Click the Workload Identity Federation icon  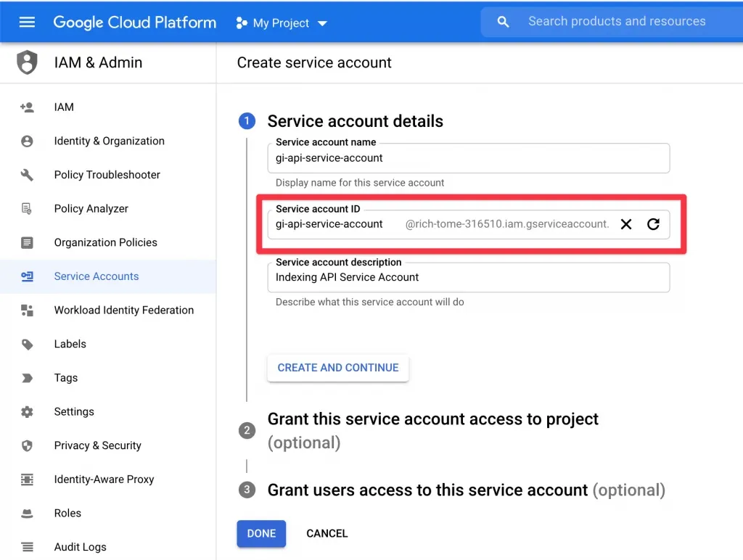click(27, 310)
